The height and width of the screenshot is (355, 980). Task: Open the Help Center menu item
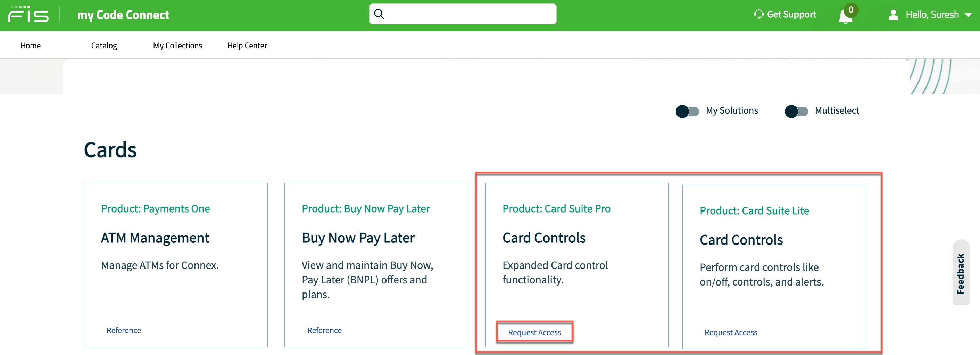[x=247, y=46]
